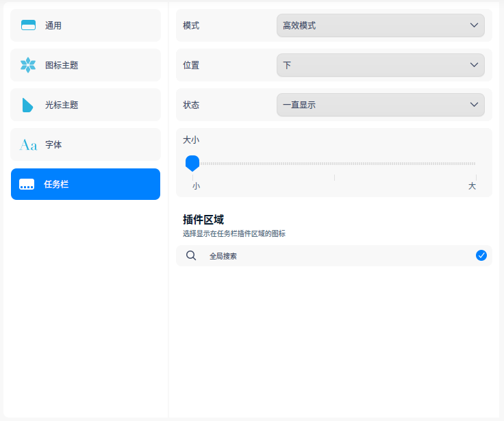Click the 选择显示在任务栏插件区域的图标 description
The height and width of the screenshot is (421, 504).
pyautogui.click(x=234, y=233)
